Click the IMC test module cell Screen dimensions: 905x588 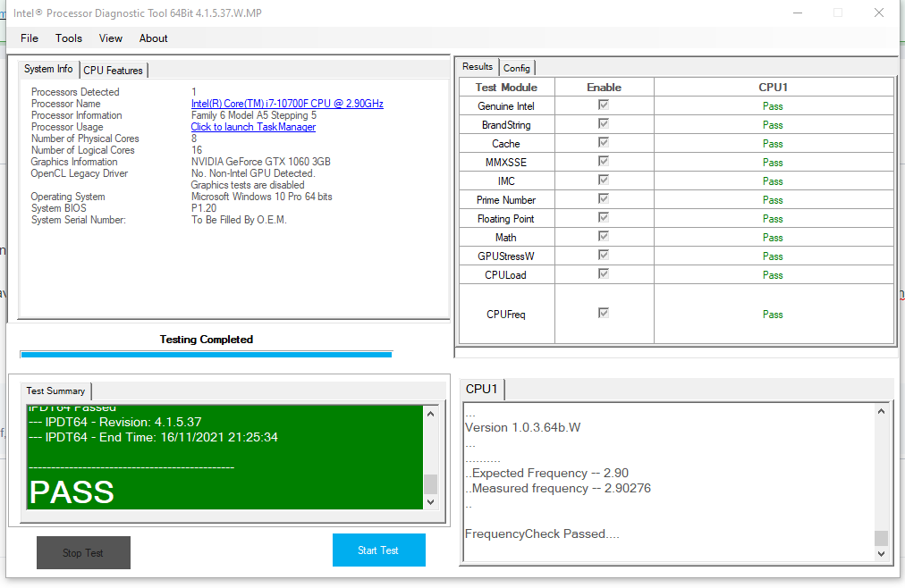click(x=507, y=181)
